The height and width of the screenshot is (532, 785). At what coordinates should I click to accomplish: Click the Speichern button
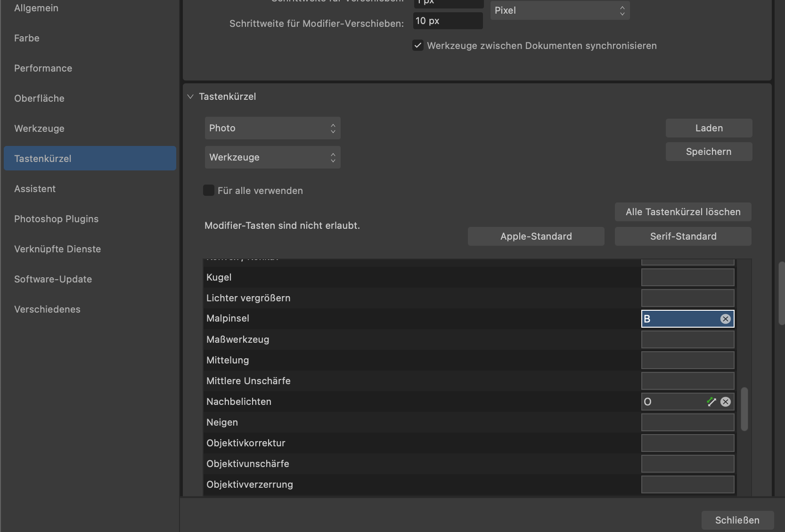(709, 152)
